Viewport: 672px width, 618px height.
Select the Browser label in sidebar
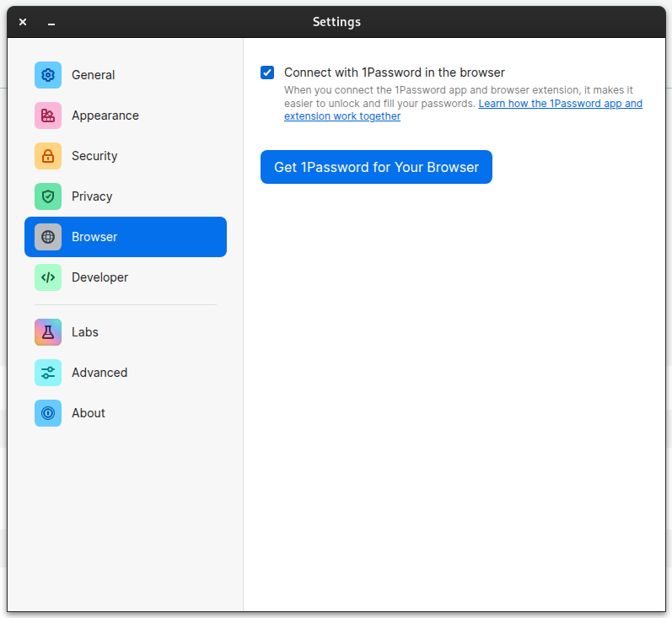pyautogui.click(x=94, y=237)
